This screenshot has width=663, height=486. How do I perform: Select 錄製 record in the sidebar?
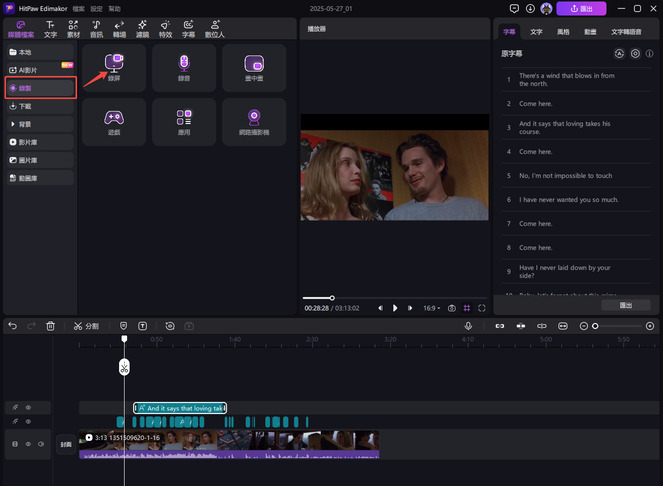[x=41, y=88]
